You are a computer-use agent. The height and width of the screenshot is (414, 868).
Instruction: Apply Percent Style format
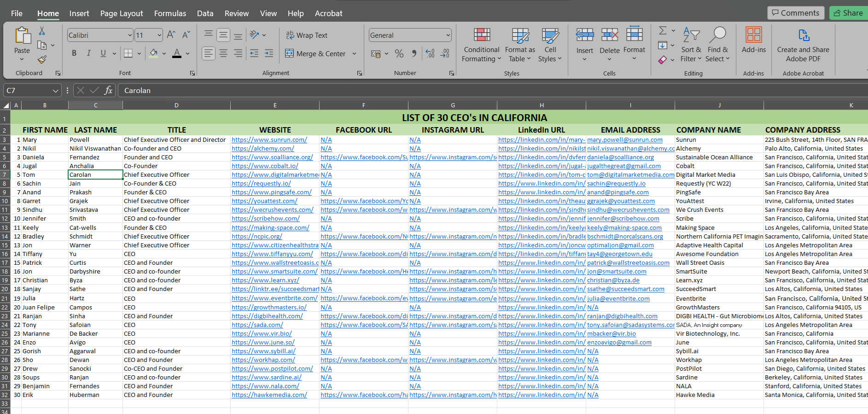point(399,53)
